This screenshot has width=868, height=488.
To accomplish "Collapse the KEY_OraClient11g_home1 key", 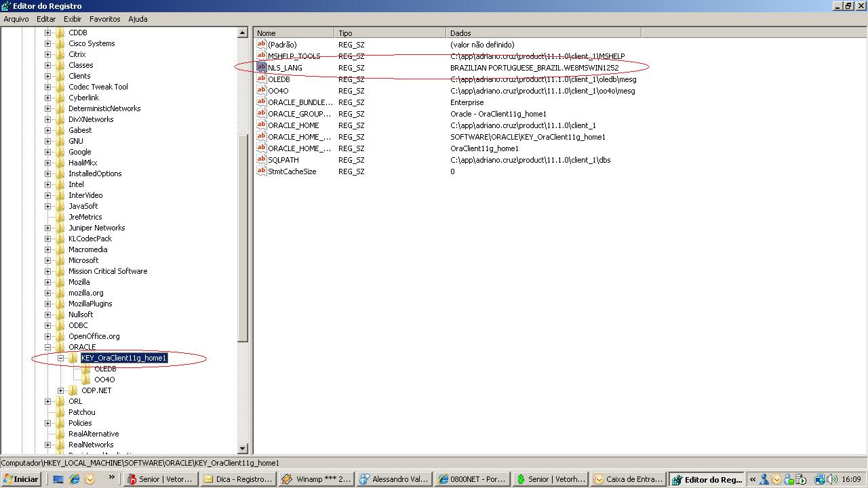I will tap(60, 358).
